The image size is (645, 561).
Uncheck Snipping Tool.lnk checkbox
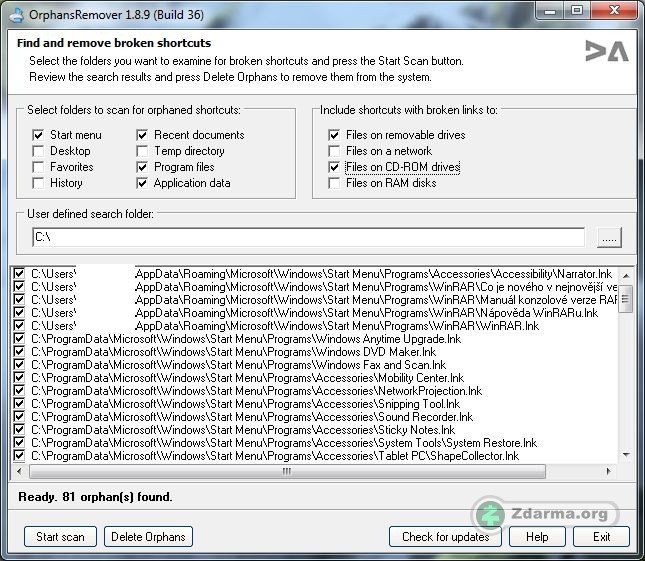click(x=19, y=404)
